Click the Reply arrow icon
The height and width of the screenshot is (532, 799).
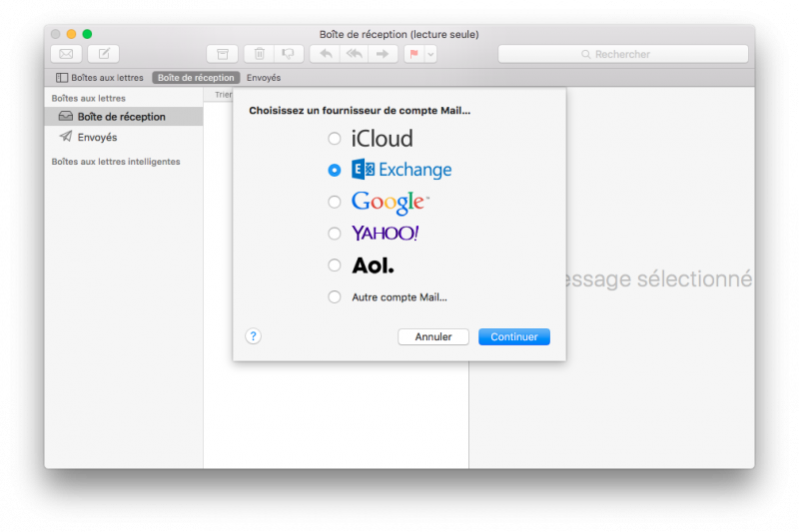point(326,54)
